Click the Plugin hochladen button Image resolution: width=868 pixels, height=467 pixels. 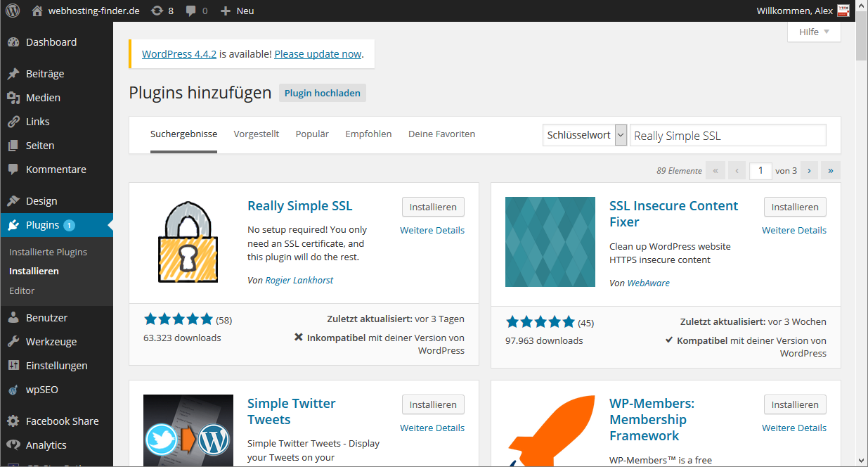click(x=323, y=93)
